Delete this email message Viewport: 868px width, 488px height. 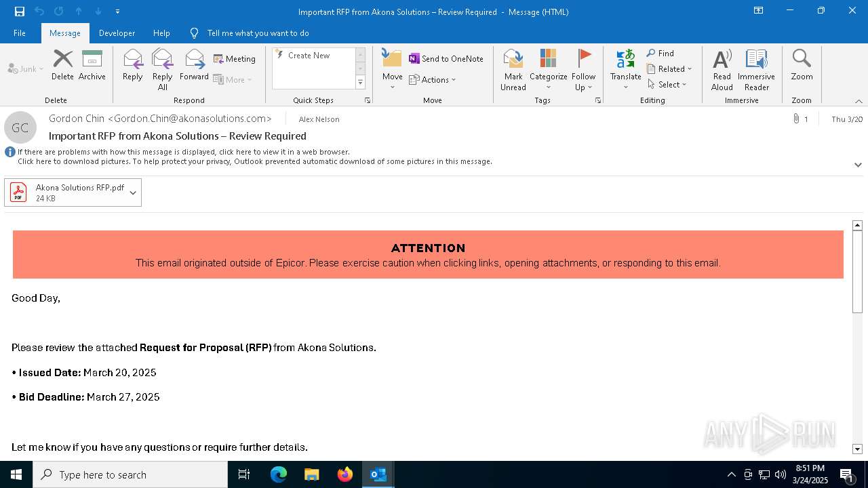point(63,66)
